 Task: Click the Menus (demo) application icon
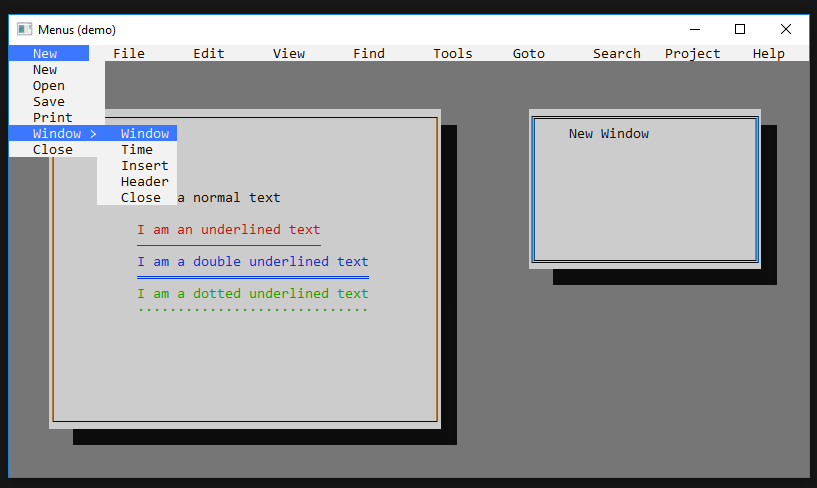24,29
